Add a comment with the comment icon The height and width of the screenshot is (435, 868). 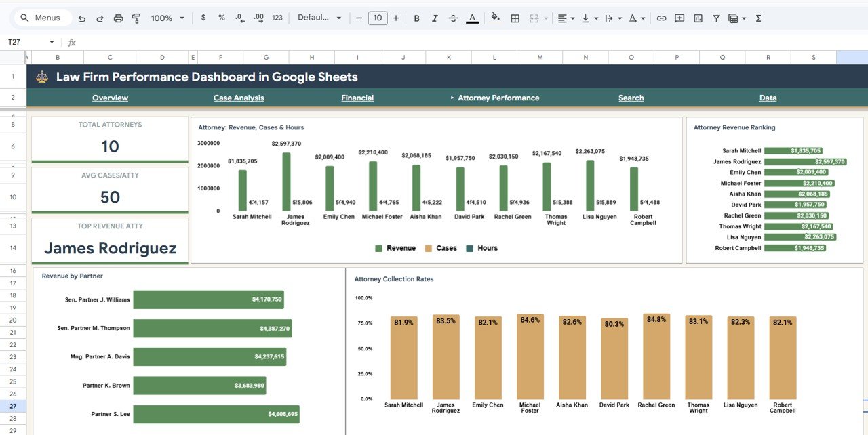679,18
